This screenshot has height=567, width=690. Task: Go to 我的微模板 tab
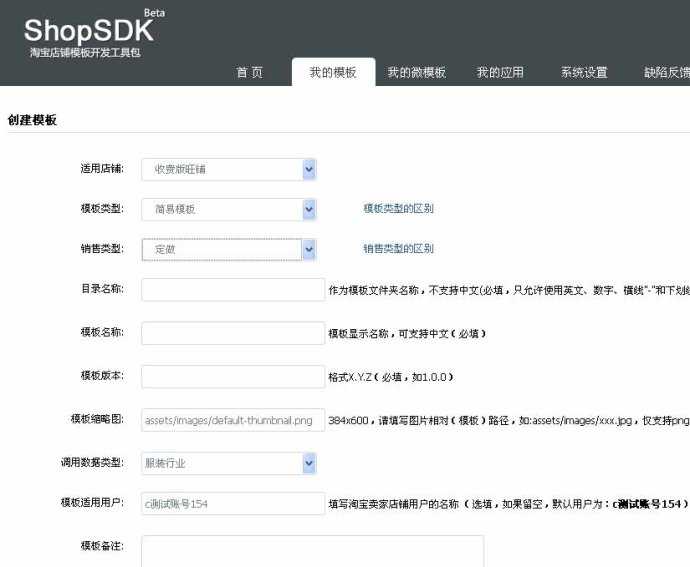tap(417, 73)
